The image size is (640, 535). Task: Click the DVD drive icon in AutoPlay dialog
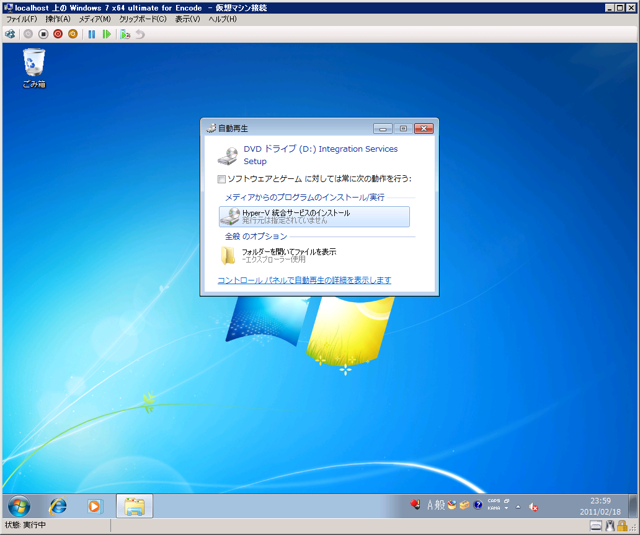point(228,156)
